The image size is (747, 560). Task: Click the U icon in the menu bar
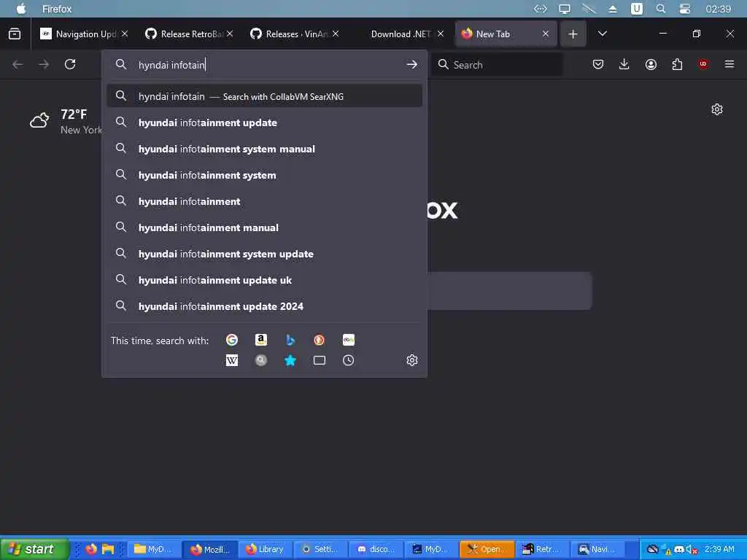pos(636,9)
